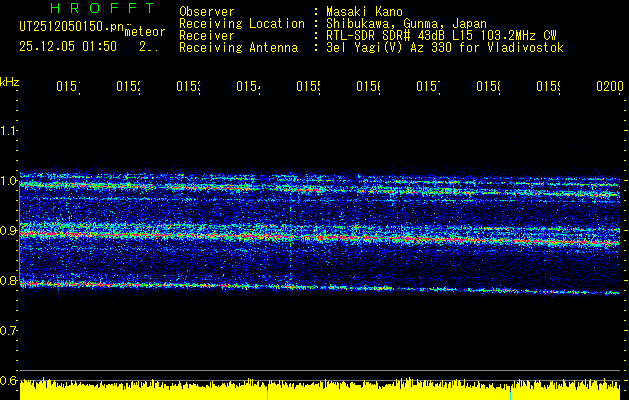Click the 0.9 frequency axis label
The width and height of the screenshot is (629, 400).
(x=8, y=231)
